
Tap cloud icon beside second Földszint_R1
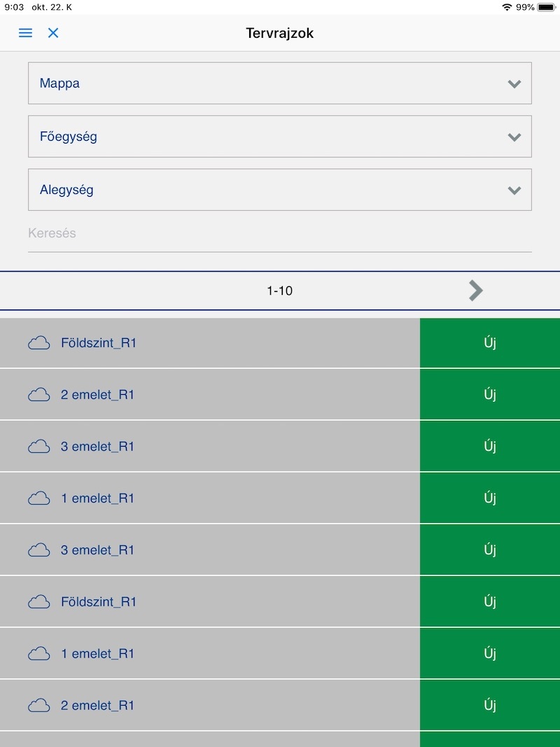click(x=39, y=601)
